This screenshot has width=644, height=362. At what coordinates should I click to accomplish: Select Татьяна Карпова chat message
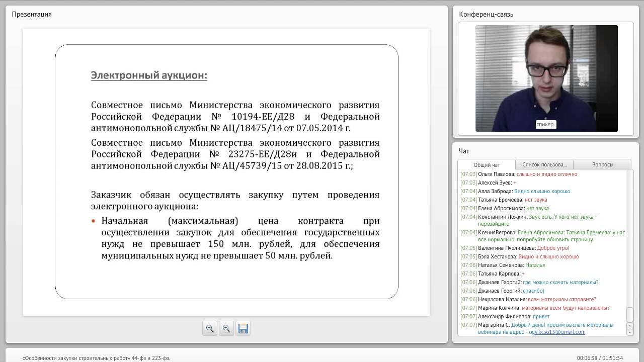click(x=493, y=274)
